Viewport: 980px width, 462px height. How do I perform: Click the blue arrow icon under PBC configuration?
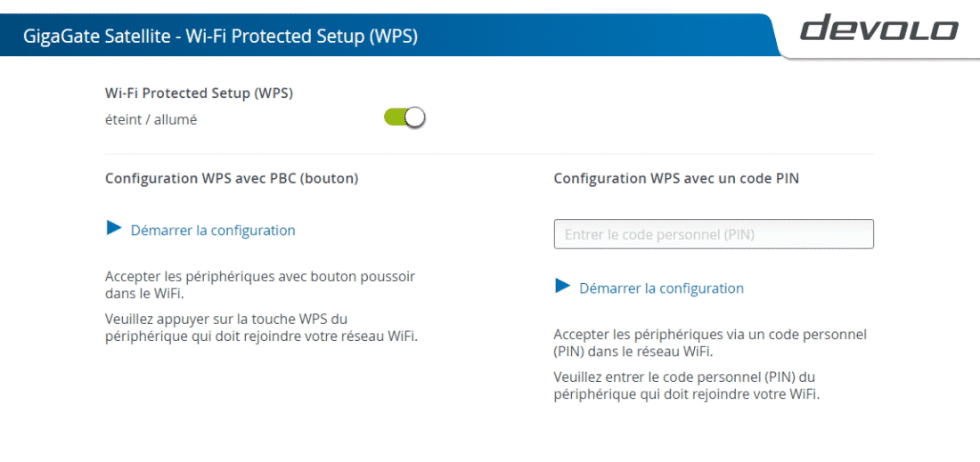coord(114,229)
